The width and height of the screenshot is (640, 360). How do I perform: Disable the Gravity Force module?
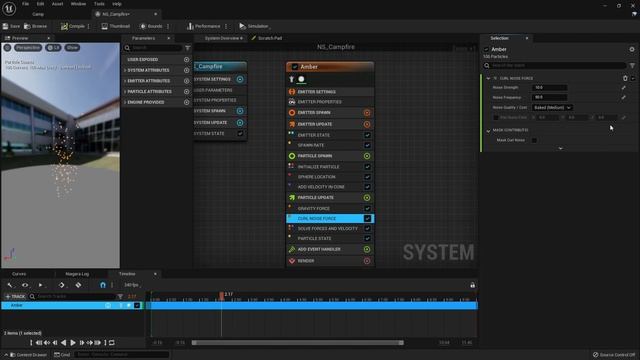(x=367, y=208)
